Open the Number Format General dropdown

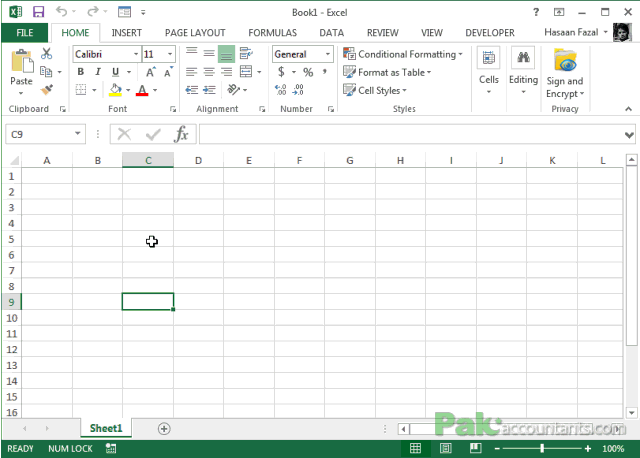[327, 54]
